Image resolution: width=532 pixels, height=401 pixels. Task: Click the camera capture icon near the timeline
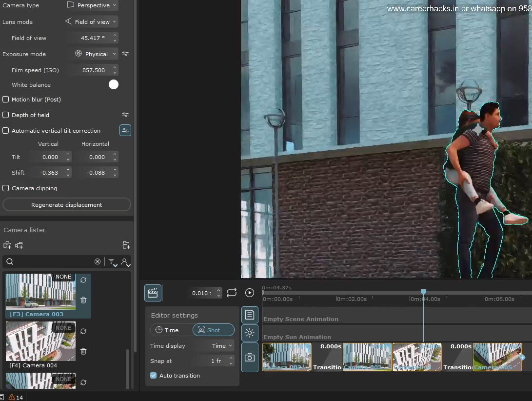click(250, 357)
